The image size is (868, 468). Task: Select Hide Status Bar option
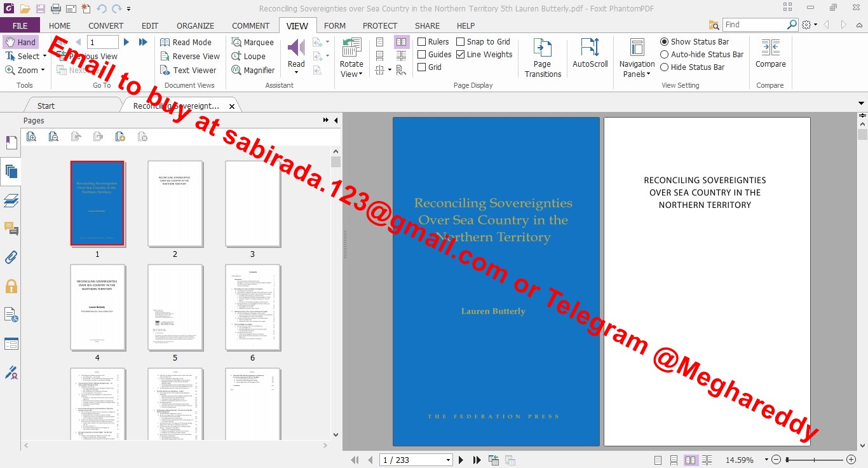click(x=693, y=67)
